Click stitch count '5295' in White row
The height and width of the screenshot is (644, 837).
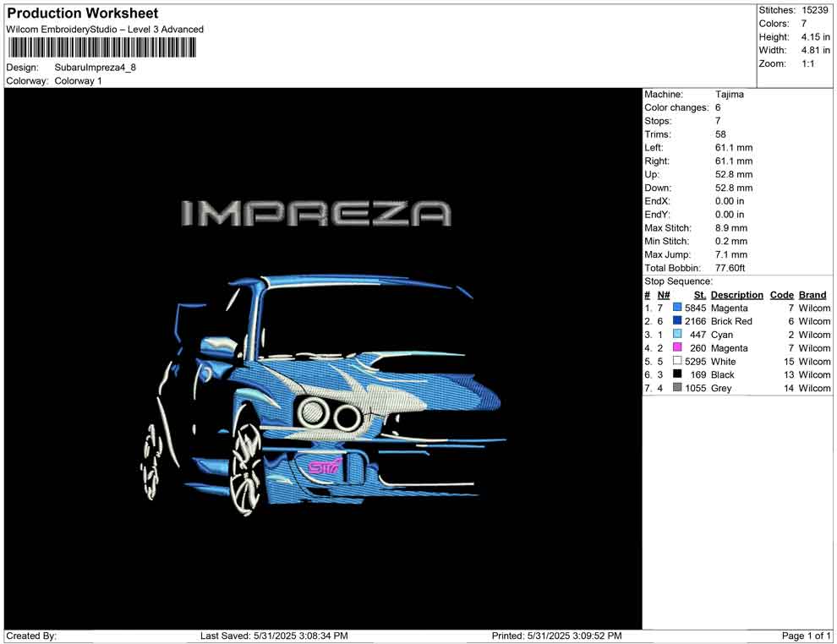[x=695, y=361]
